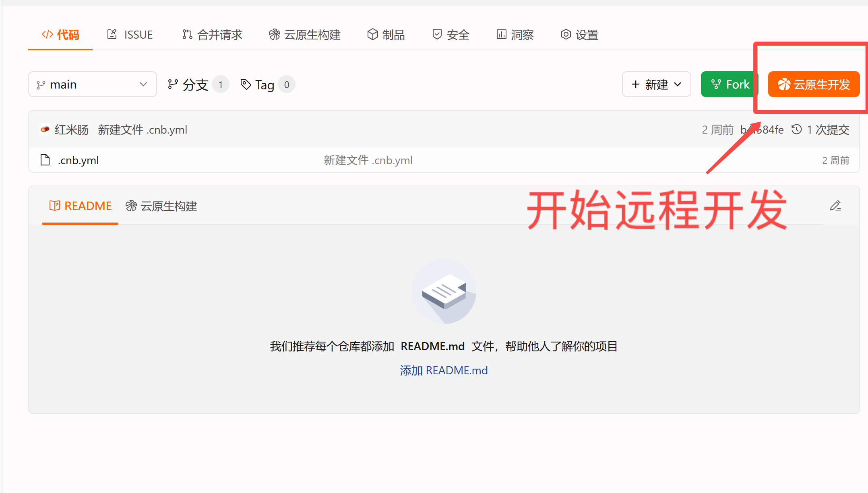Click the .cnb.yml file icon
The height and width of the screenshot is (493, 868).
coord(45,160)
